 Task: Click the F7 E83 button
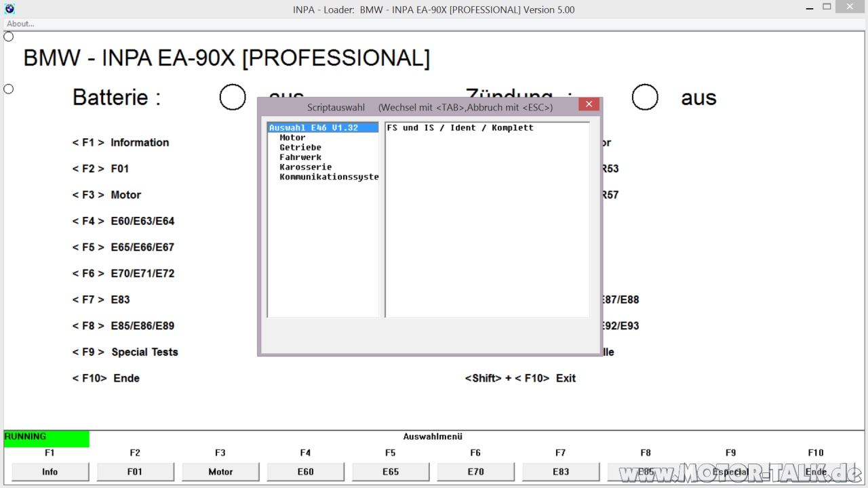coord(561,472)
